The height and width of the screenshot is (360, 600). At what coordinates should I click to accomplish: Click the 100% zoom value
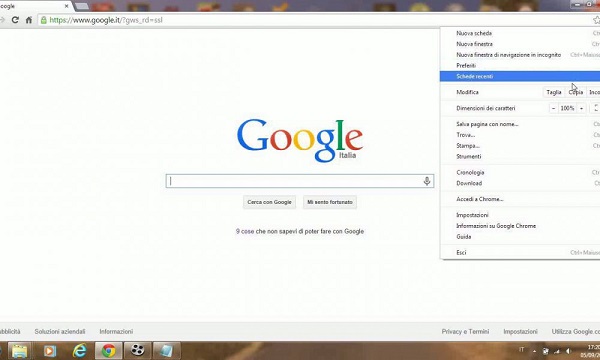pyautogui.click(x=567, y=108)
